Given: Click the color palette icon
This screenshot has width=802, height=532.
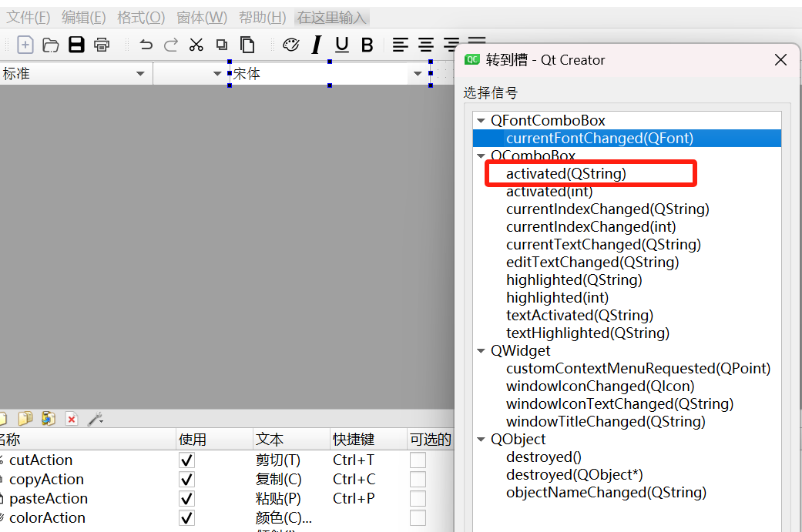Looking at the screenshot, I should tap(291, 45).
